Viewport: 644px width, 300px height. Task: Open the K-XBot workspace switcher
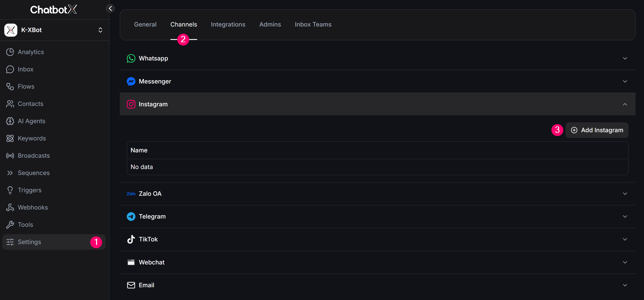tap(100, 30)
